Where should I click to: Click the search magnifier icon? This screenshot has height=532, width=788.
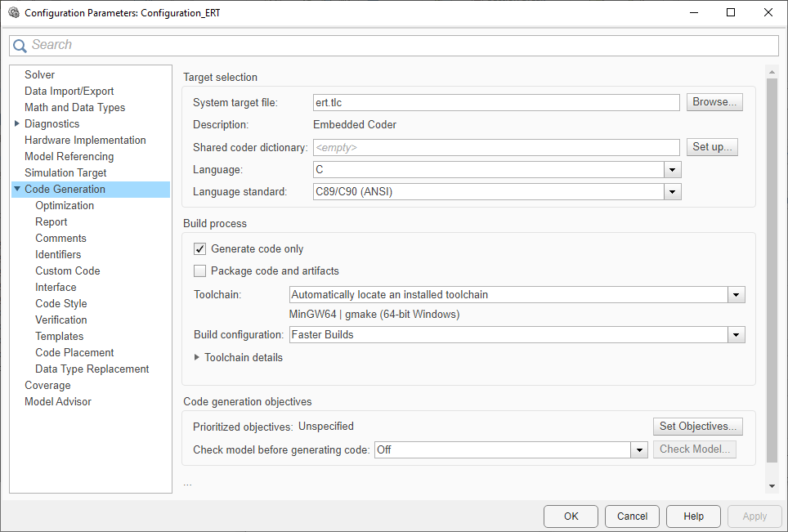20,46
